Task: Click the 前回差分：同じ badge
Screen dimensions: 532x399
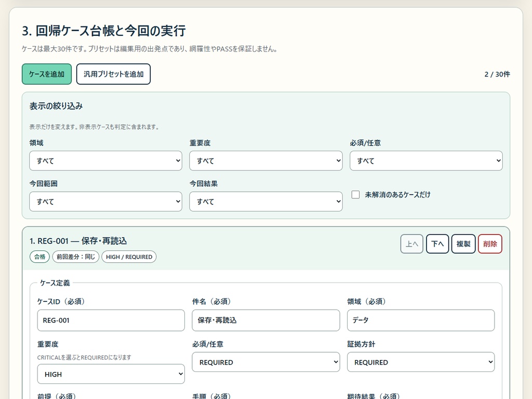Action: (76, 257)
